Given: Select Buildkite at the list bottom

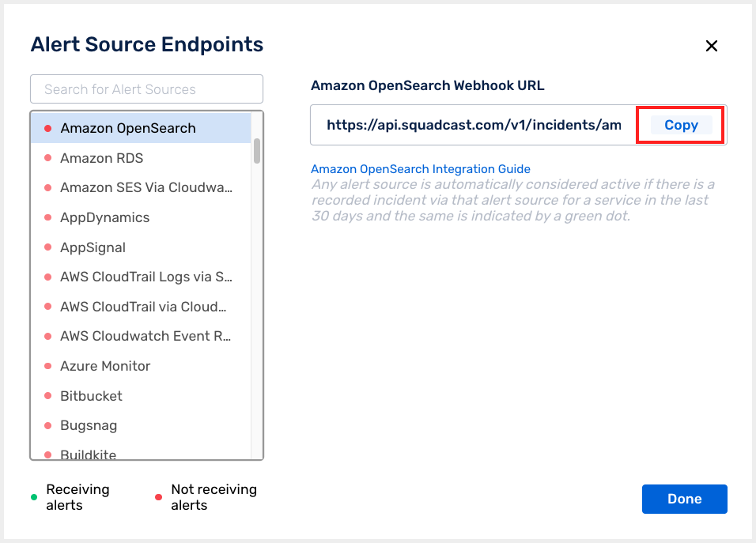Looking at the screenshot, I should point(88,454).
